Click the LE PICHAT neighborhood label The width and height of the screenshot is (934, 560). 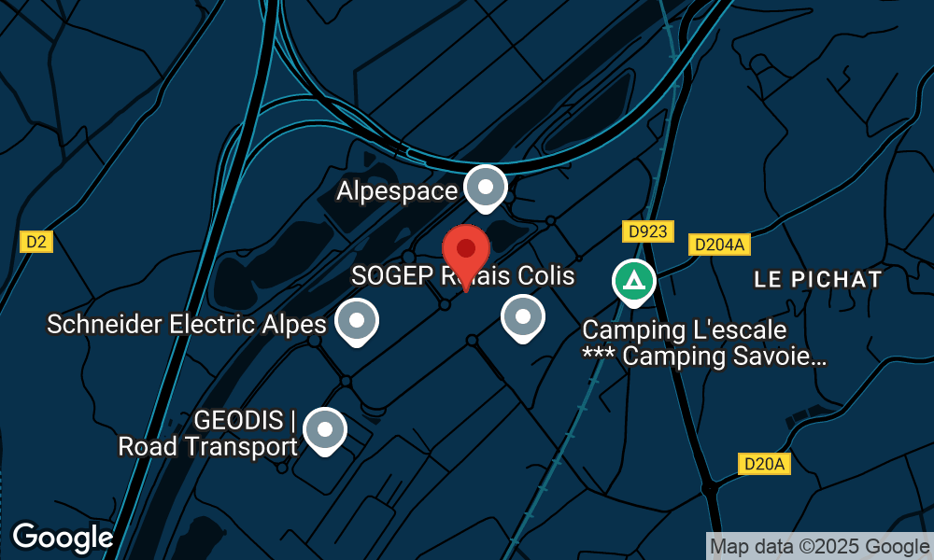pos(818,279)
